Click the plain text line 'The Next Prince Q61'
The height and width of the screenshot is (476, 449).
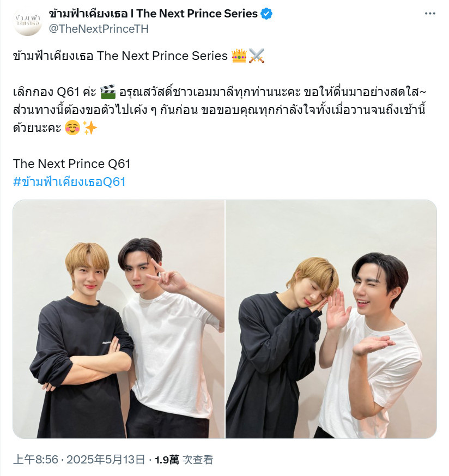point(71,164)
